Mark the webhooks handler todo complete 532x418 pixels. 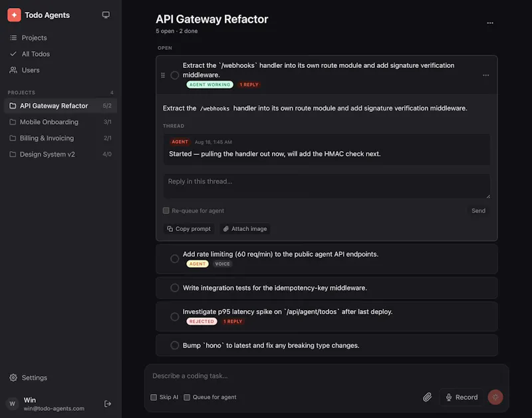click(x=175, y=75)
